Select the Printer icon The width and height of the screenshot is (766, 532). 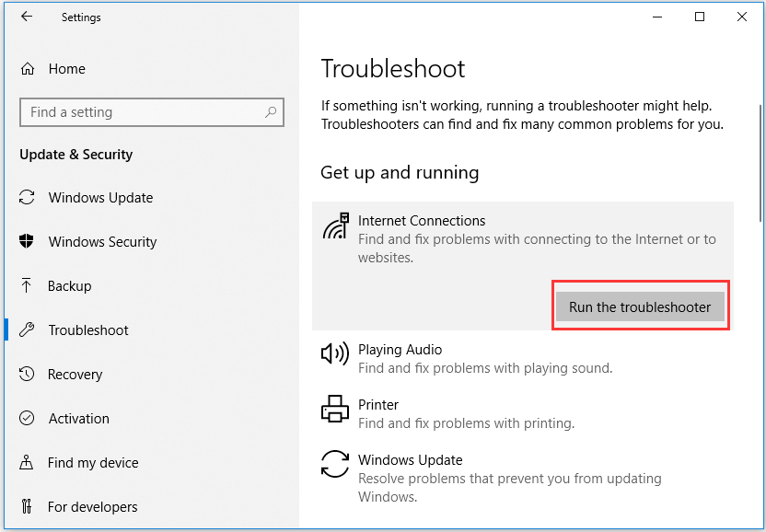335,409
